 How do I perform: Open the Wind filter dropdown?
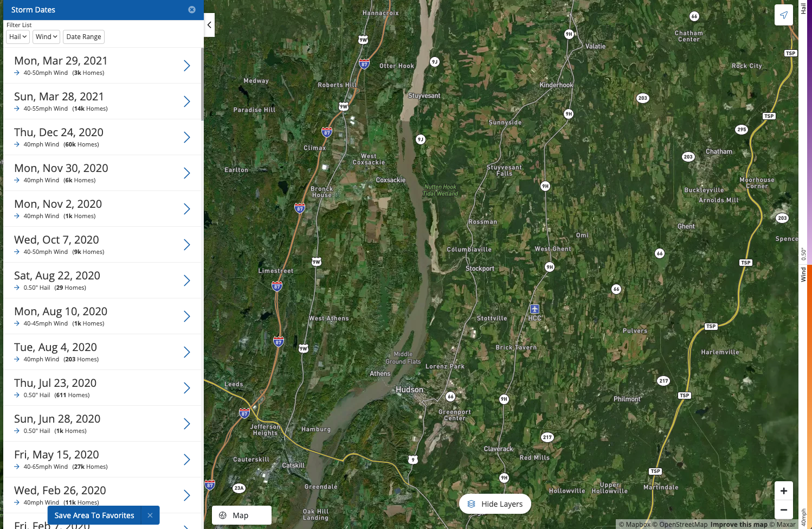46,37
